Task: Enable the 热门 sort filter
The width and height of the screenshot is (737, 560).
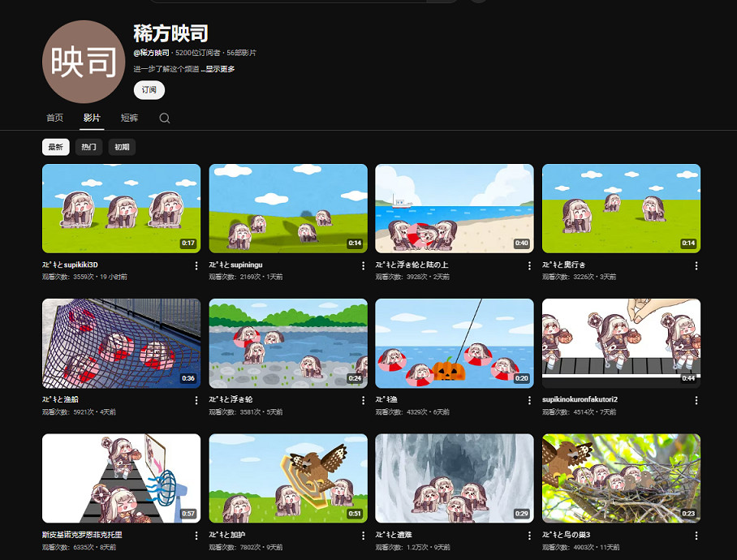Action: pyautogui.click(x=90, y=147)
